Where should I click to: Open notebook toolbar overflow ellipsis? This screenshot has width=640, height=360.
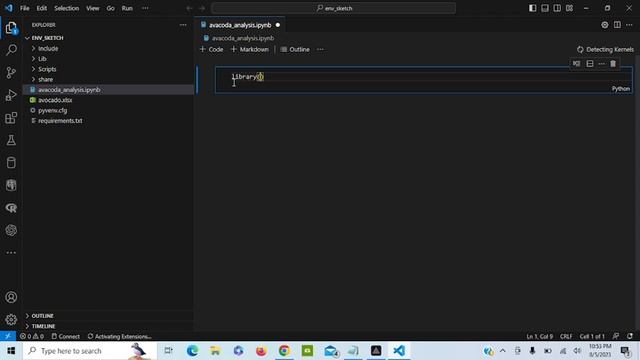[x=320, y=49]
